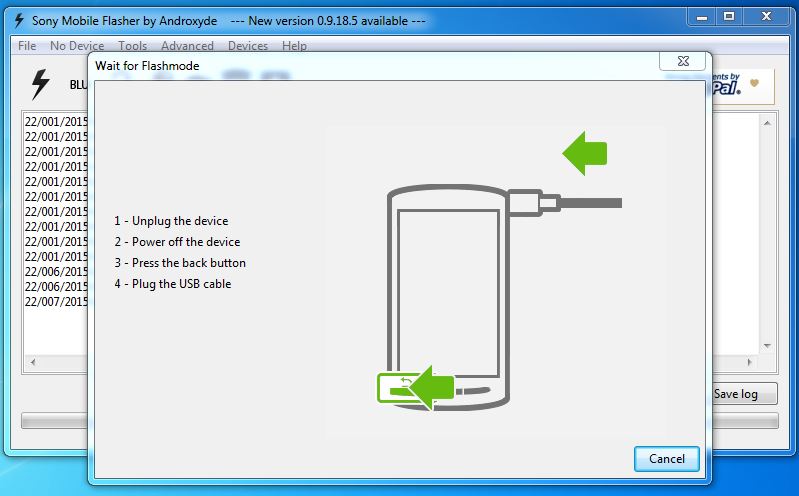
Task: Click the '1 - Unplug the device' text
Action: (171, 221)
